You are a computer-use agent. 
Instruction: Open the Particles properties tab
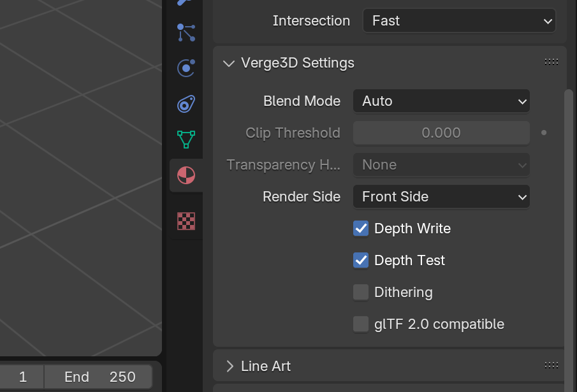pos(186,33)
